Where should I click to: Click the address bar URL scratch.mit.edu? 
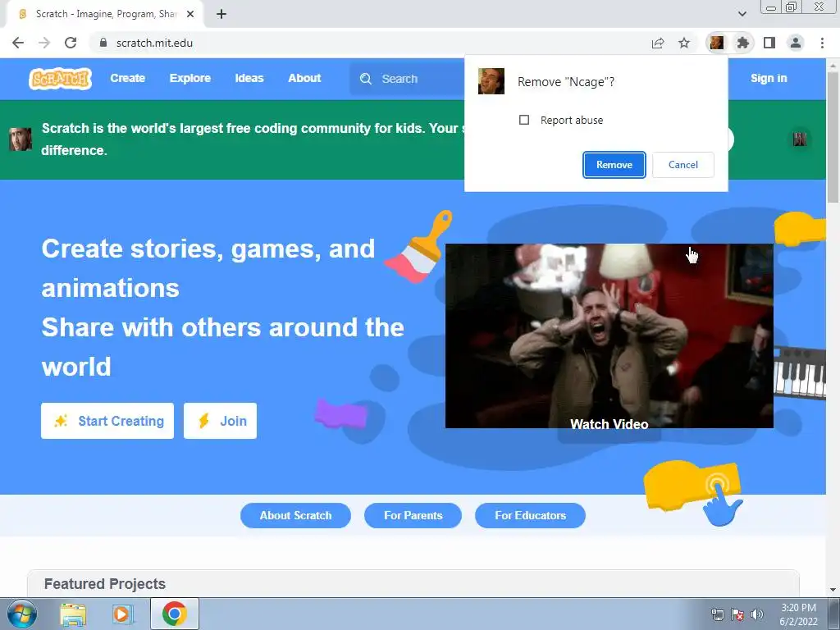coord(154,43)
